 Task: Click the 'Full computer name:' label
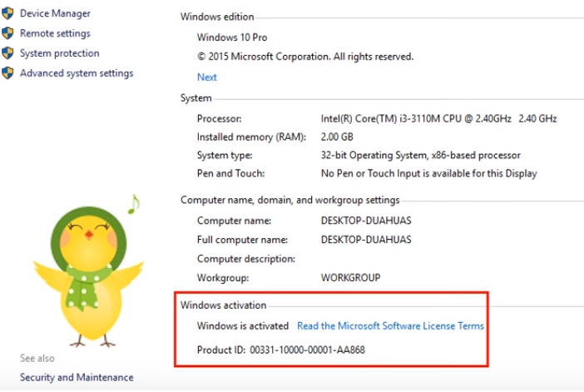[242, 240]
